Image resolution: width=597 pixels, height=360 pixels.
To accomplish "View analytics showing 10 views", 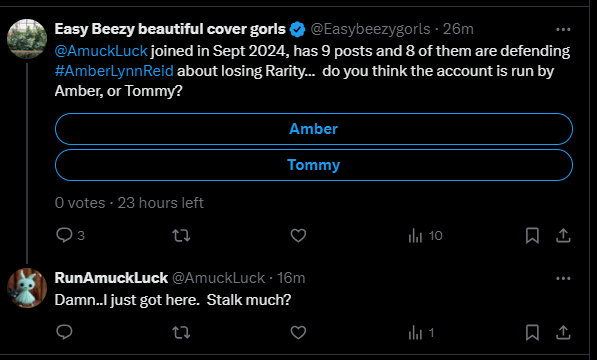I will coord(425,236).
